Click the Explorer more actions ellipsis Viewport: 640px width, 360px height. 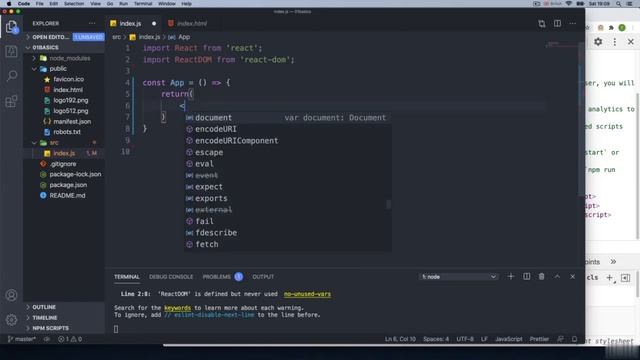point(92,24)
